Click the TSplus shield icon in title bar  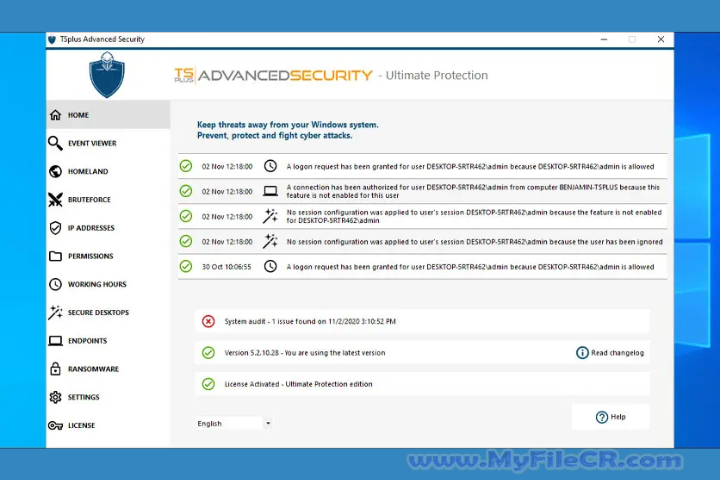pyautogui.click(x=52, y=40)
